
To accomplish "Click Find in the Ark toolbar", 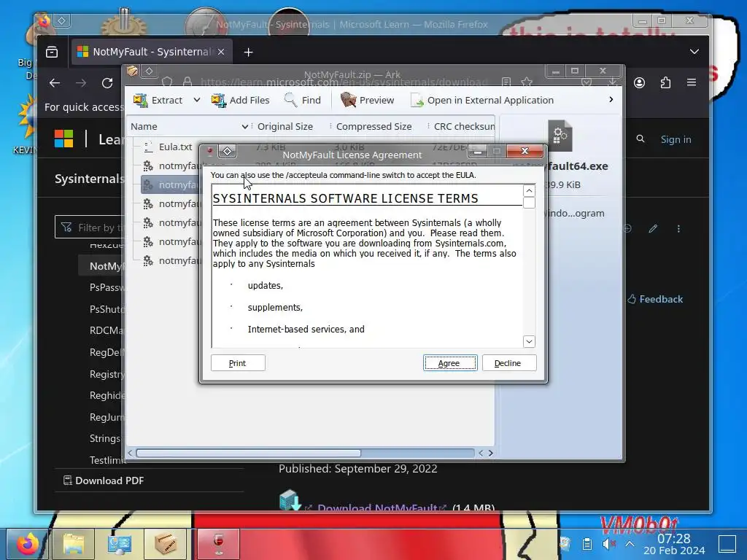I will [302, 100].
